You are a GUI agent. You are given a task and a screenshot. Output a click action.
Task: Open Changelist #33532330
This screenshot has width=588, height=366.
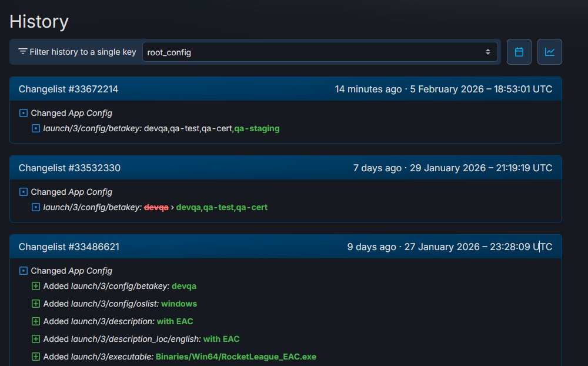click(x=69, y=168)
